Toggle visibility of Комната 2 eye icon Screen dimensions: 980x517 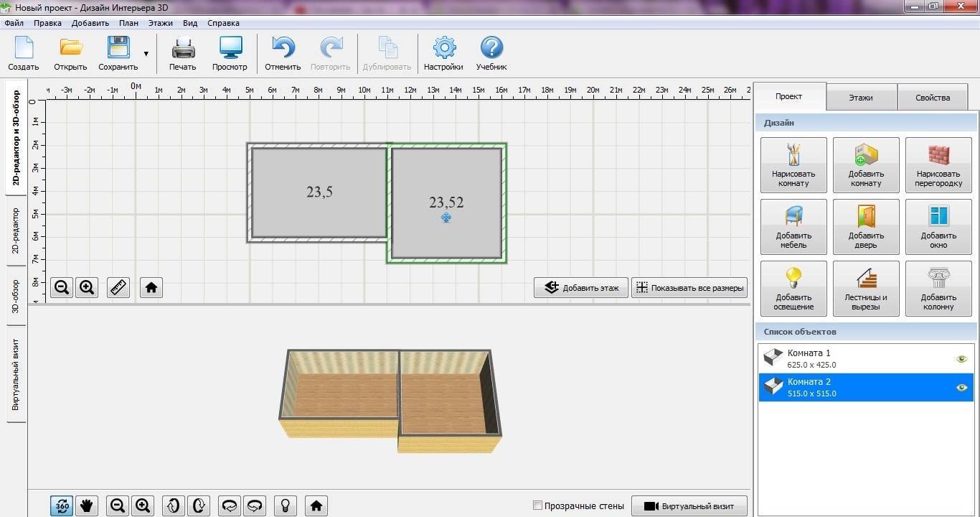[x=962, y=388]
